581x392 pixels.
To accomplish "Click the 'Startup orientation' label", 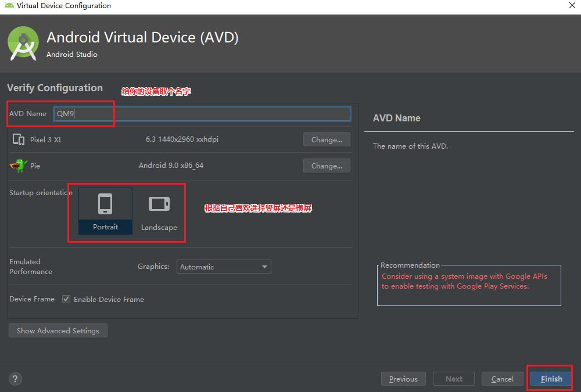I will pyautogui.click(x=41, y=193).
